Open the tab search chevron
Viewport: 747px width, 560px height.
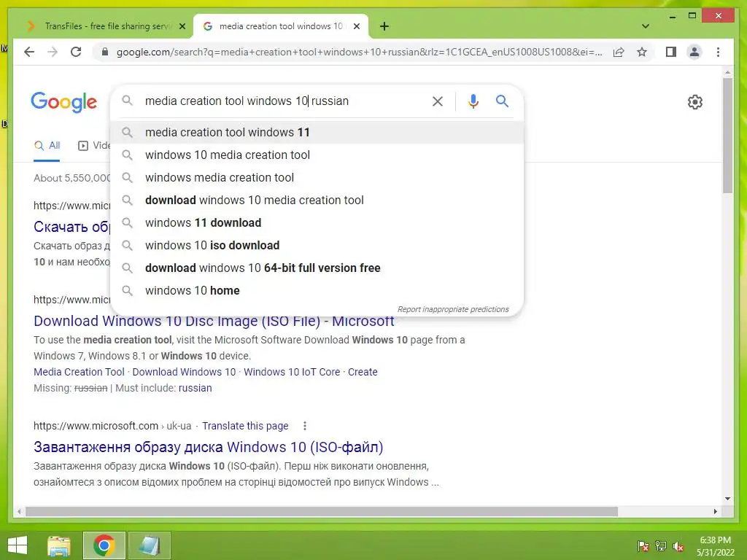pos(645,26)
